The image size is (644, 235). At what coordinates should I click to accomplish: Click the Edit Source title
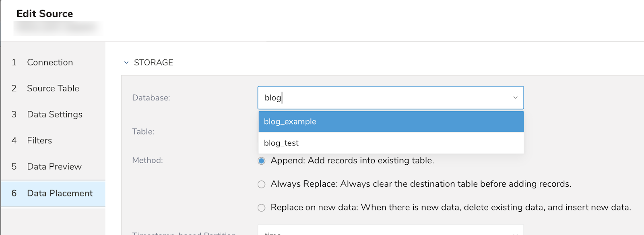click(45, 14)
